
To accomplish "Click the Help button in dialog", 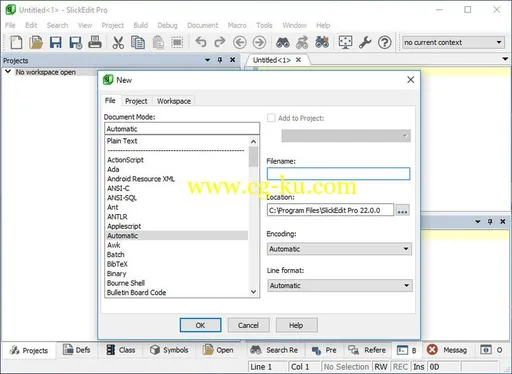I will click(x=296, y=325).
